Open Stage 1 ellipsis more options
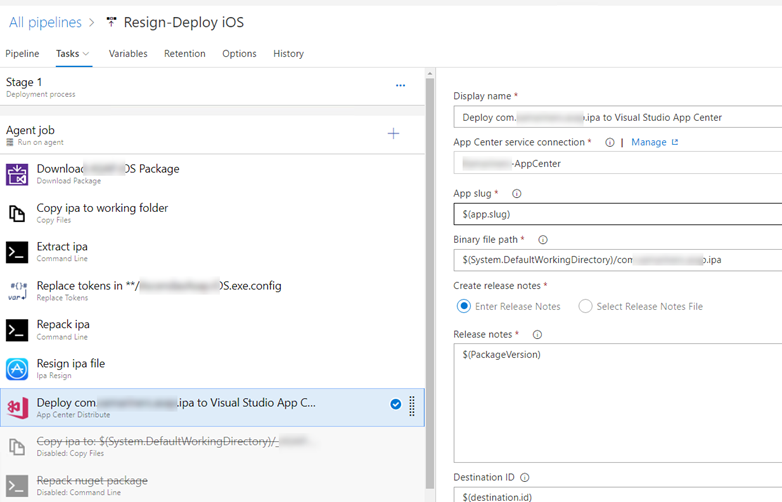The image size is (782, 502). tap(400, 85)
